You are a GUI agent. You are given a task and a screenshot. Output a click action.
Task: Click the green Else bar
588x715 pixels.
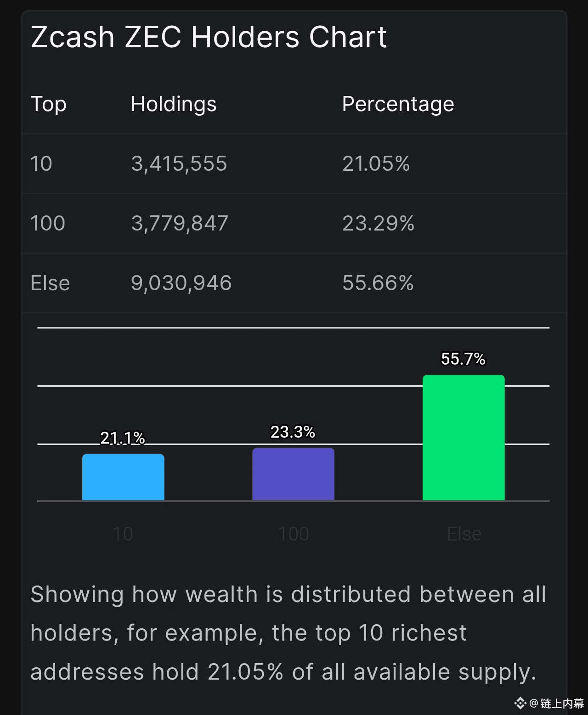pos(464,438)
